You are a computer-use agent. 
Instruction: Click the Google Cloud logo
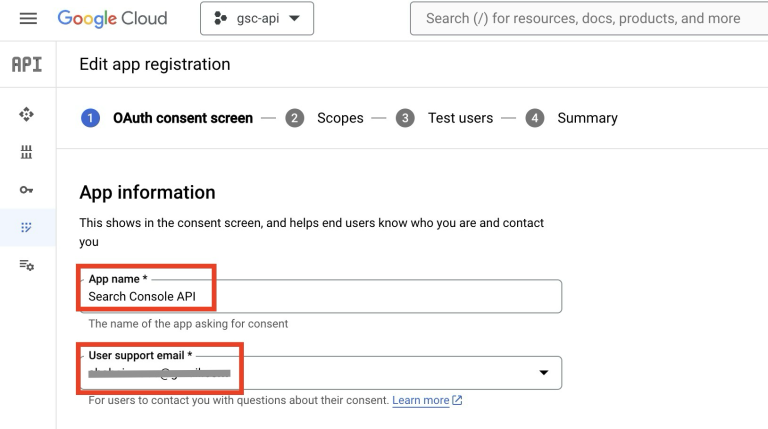tap(112, 19)
